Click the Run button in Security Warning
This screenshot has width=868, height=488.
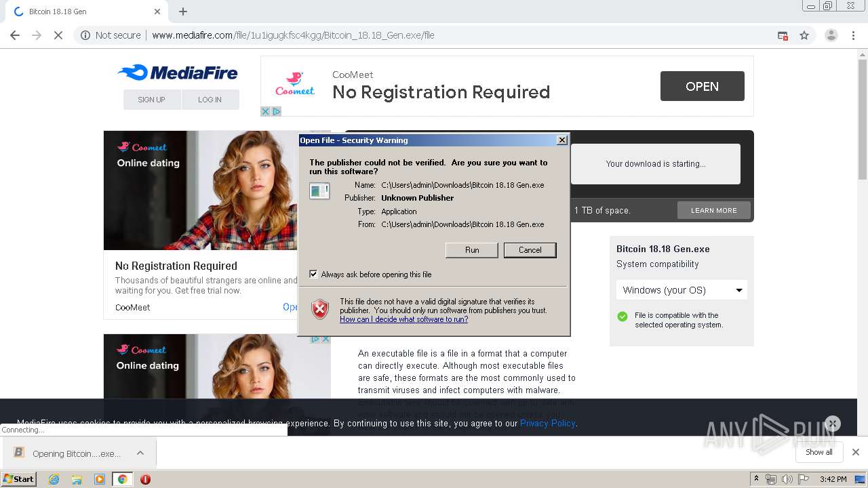click(x=472, y=250)
